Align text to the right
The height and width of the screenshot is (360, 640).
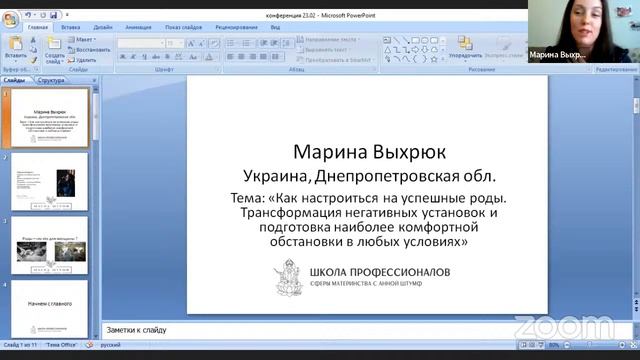point(253,57)
